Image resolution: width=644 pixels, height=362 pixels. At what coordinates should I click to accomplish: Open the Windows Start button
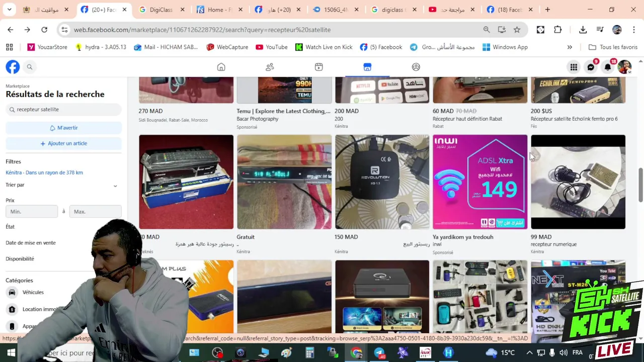coord(11,353)
